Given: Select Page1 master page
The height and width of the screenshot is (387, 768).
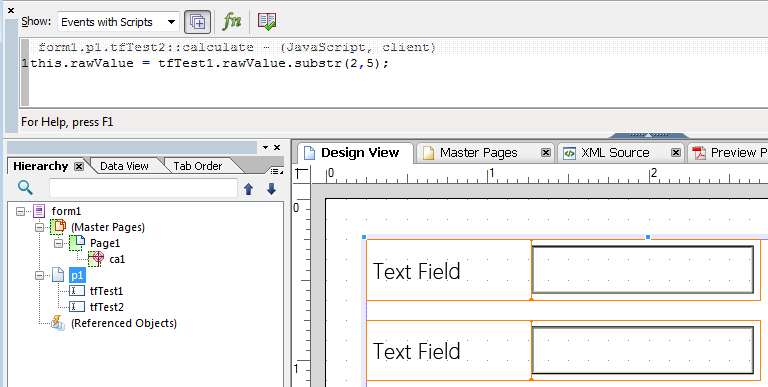Looking at the screenshot, I should coord(105,243).
